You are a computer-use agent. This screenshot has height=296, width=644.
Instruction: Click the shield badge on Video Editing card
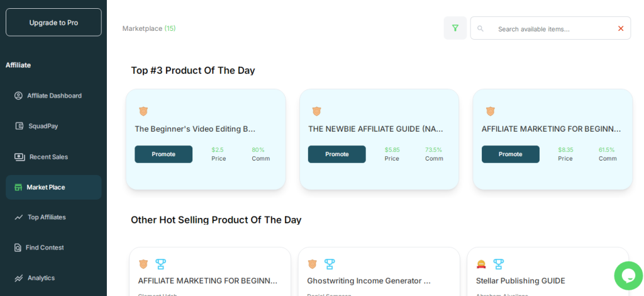coord(143,111)
